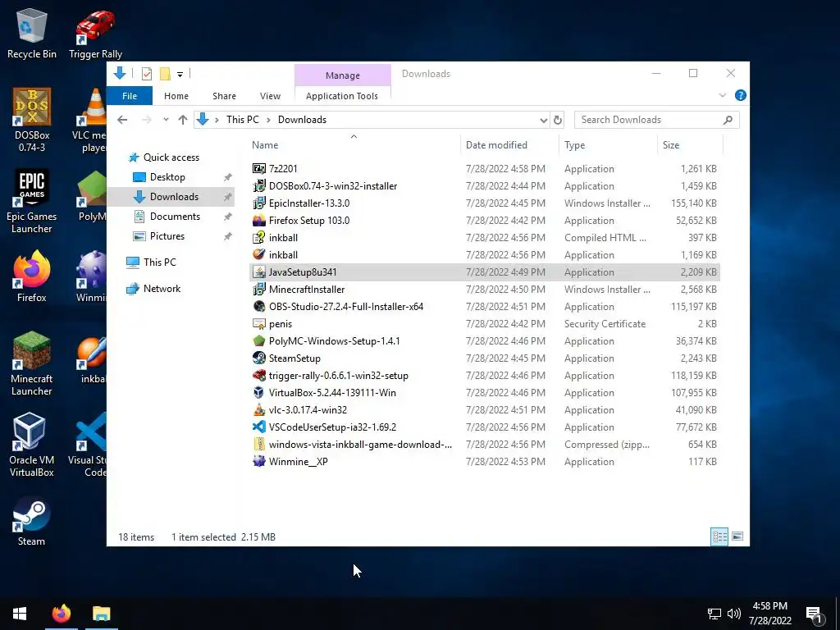The height and width of the screenshot is (630, 840).
Task: Click the MinecraftInstaller file icon
Action: tap(258, 290)
